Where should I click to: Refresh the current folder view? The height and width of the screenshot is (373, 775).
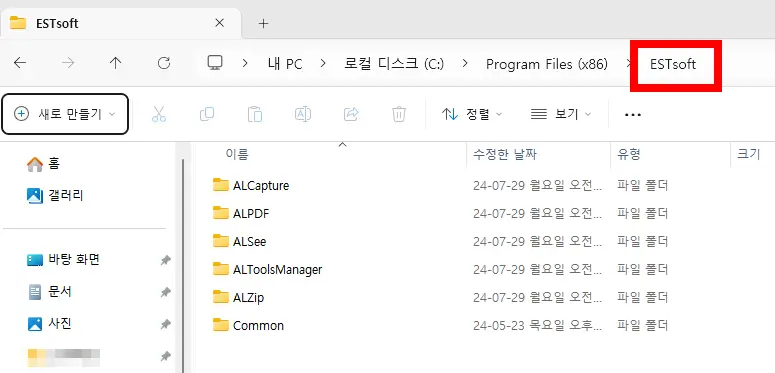164,63
